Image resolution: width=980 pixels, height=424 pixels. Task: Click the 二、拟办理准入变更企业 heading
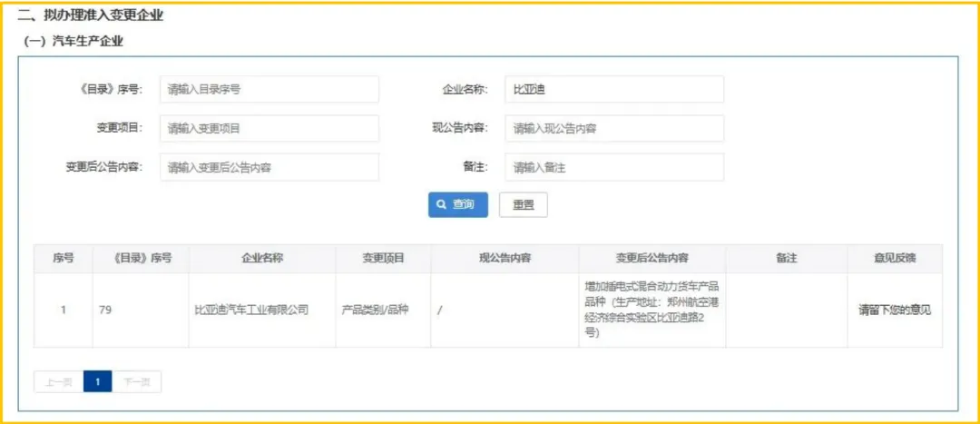91,15
